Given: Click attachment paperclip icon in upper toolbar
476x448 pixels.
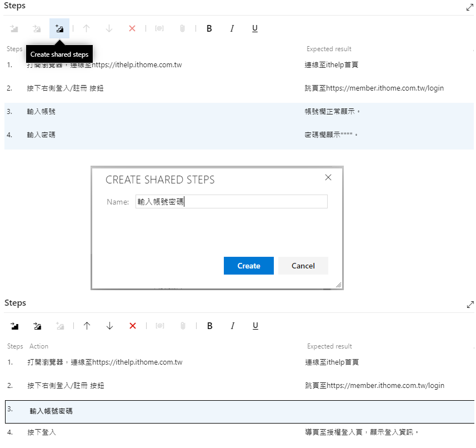Looking at the screenshot, I should pos(182,28).
